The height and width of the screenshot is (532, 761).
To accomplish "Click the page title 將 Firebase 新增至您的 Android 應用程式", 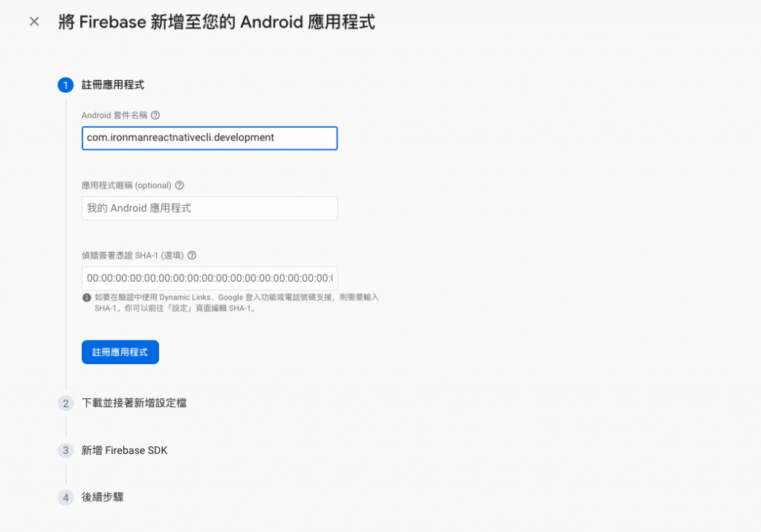I will 216,22.
